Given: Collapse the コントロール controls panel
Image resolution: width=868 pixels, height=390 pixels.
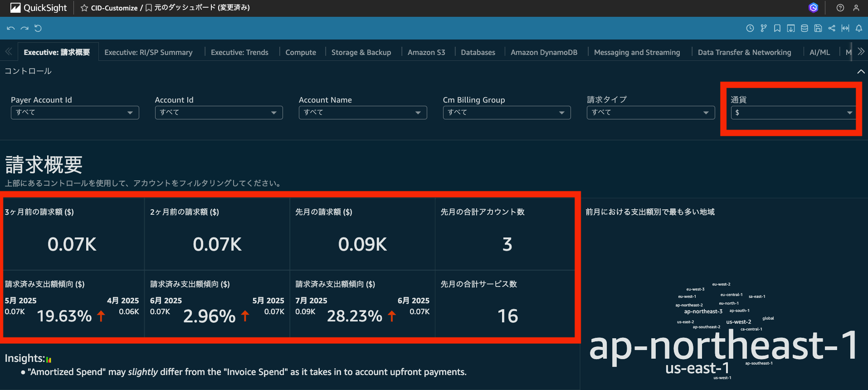Looking at the screenshot, I should coord(861,71).
